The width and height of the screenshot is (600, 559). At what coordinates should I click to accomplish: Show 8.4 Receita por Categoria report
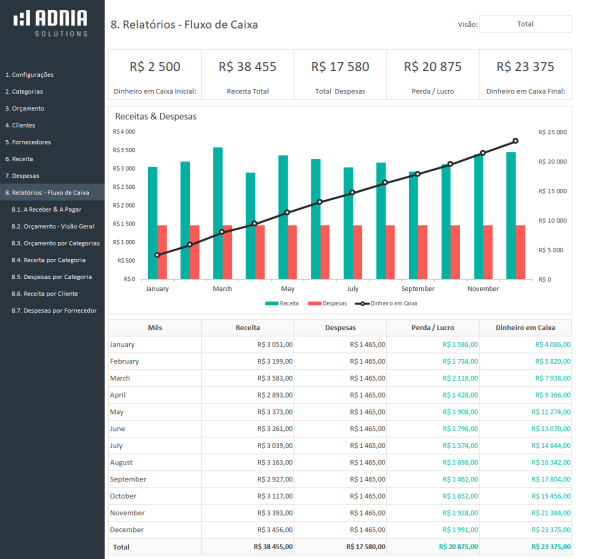tap(52, 260)
